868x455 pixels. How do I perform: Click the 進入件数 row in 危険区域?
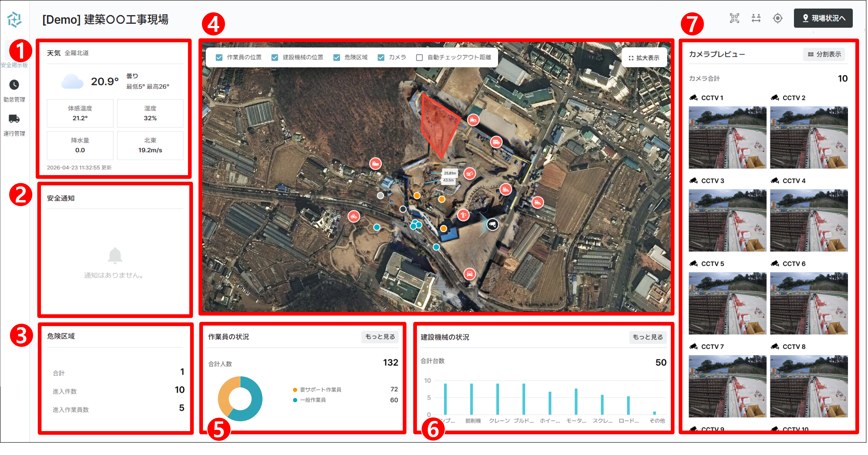(118, 390)
